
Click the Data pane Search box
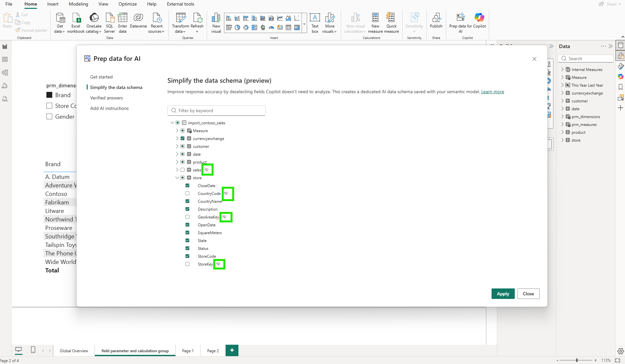click(x=586, y=59)
